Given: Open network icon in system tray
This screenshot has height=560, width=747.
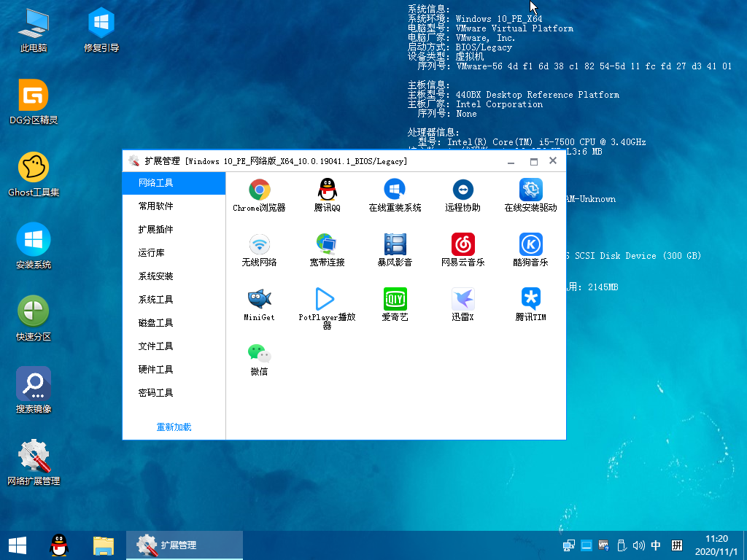Looking at the screenshot, I should [569, 545].
